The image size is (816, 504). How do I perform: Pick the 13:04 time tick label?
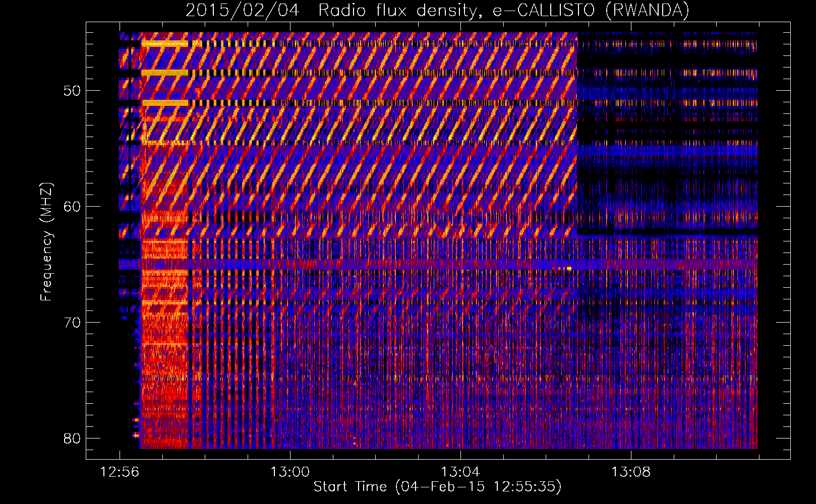click(x=460, y=472)
